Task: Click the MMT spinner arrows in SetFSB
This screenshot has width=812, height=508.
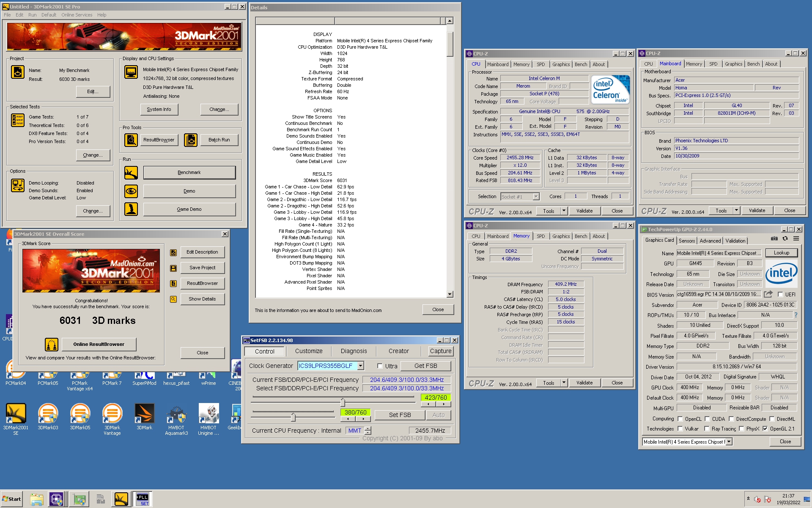Action: tap(368, 431)
